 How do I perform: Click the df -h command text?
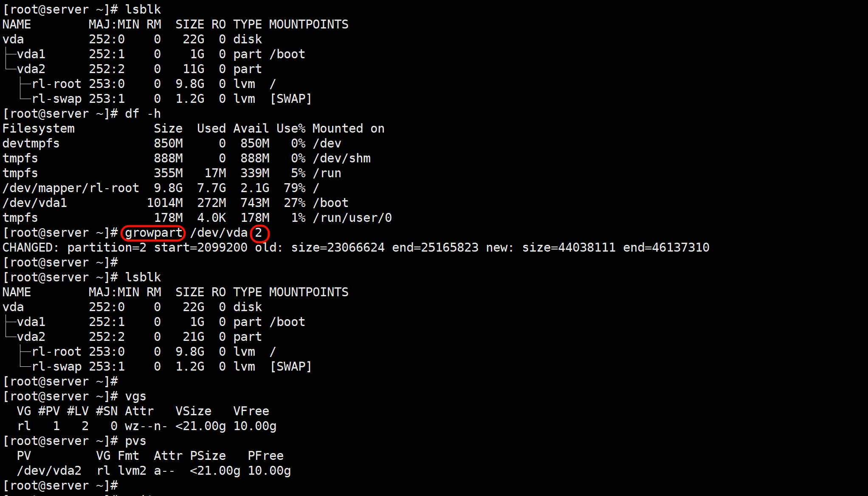coord(143,113)
